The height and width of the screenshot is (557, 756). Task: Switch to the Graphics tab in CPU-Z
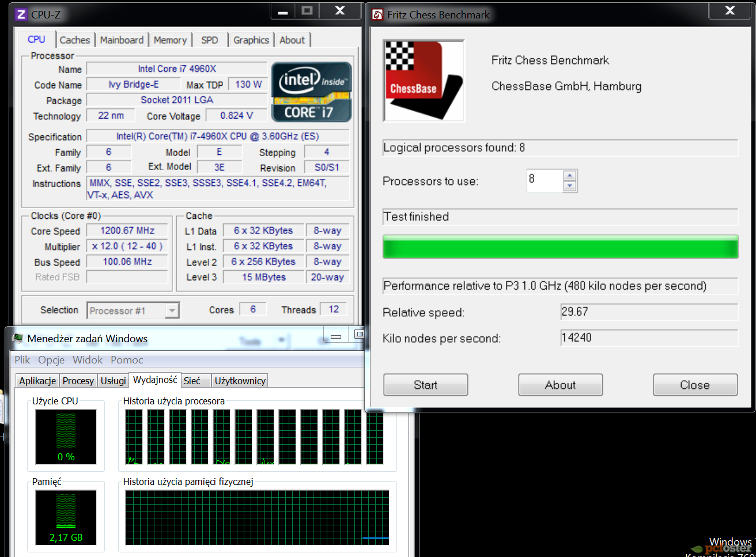point(251,40)
